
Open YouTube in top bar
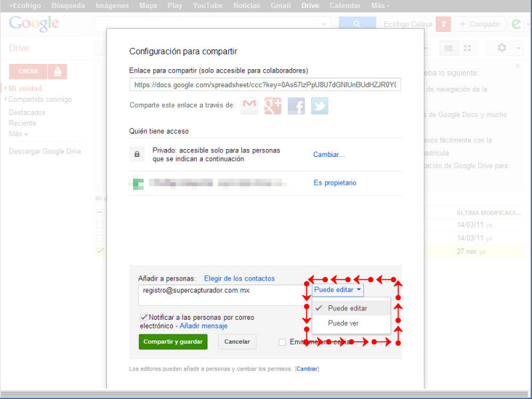tap(207, 5)
